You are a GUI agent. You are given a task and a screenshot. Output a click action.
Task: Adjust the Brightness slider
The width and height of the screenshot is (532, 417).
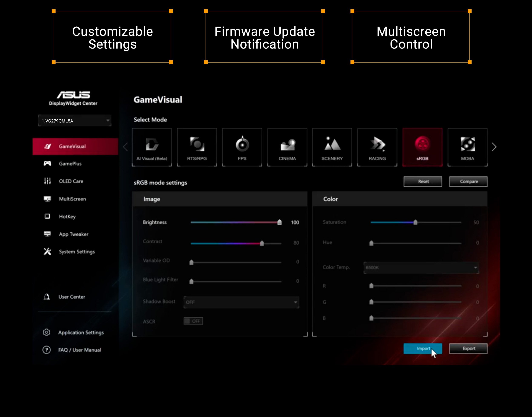coord(280,222)
